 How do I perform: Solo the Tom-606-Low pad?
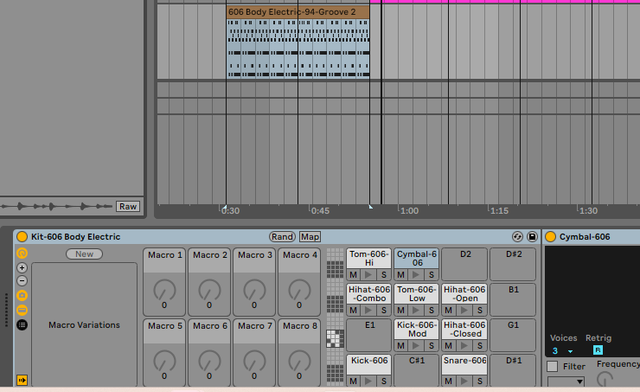pyautogui.click(x=431, y=310)
